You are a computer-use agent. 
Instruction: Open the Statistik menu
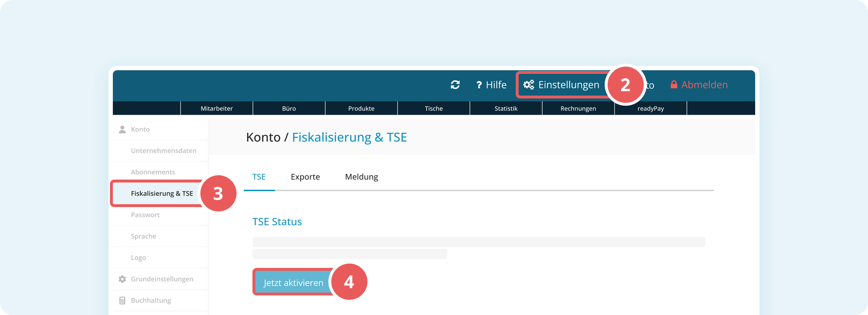click(x=506, y=108)
